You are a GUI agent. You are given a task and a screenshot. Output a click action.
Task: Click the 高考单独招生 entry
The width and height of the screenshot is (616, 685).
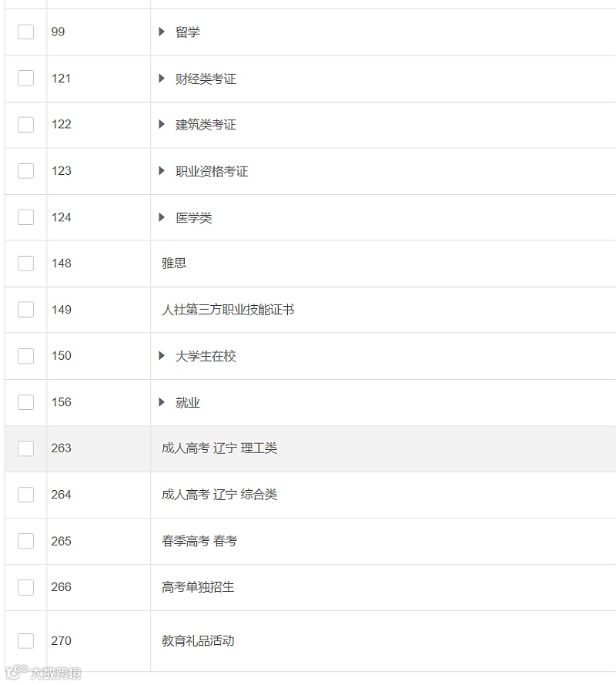(198, 587)
